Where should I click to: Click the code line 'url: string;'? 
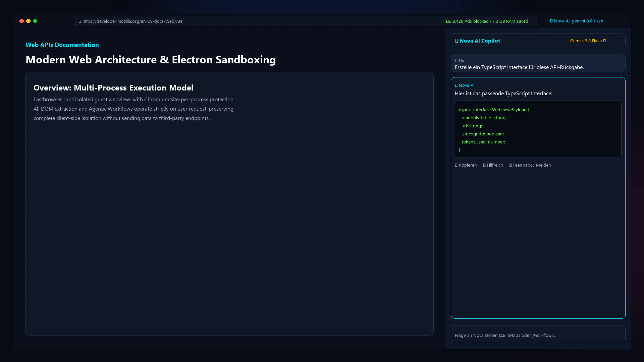tap(472, 126)
